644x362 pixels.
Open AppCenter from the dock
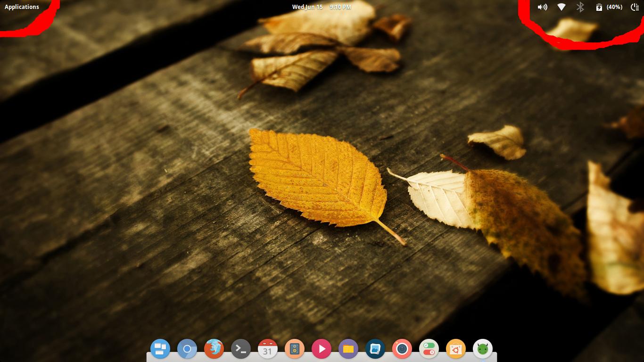[456, 349]
